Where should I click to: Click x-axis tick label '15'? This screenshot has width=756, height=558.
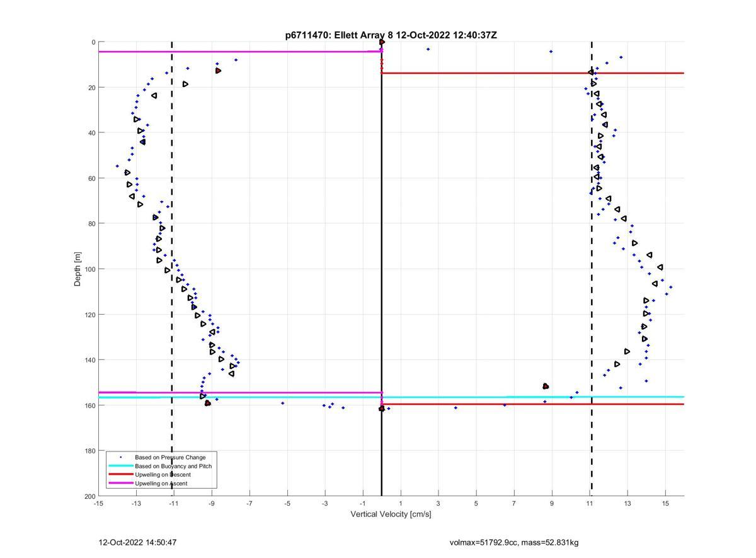tap(665, 503)
